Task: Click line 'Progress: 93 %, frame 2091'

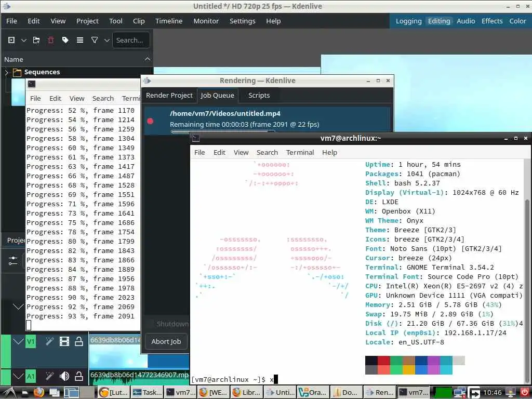Action: 81,316
